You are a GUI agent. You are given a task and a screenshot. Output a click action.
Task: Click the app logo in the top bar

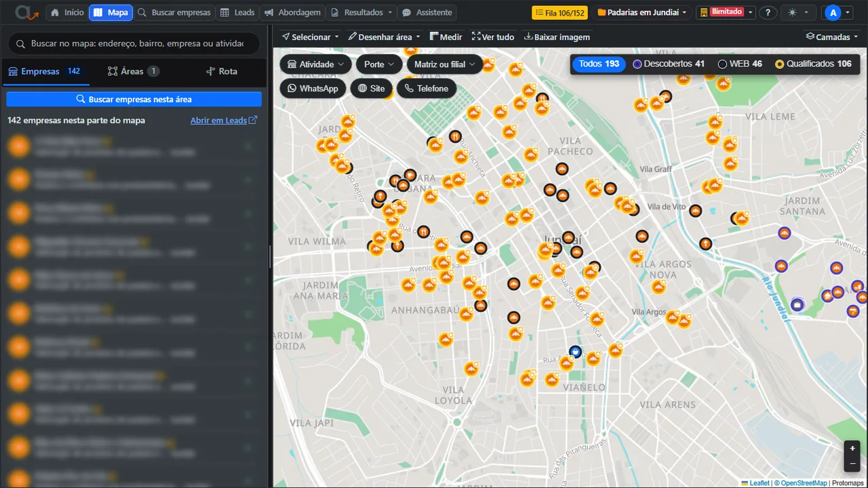pyautogui.click(x=26, y=12)
